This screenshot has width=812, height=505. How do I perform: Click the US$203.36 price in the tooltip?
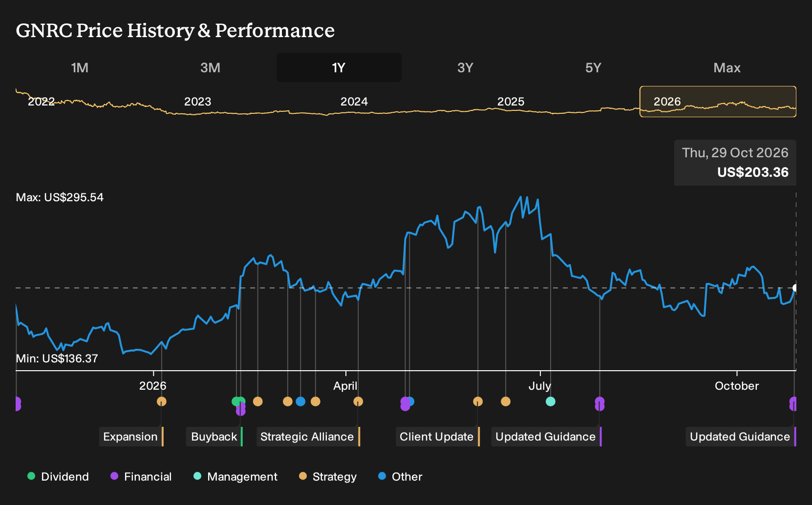[753, 172]
